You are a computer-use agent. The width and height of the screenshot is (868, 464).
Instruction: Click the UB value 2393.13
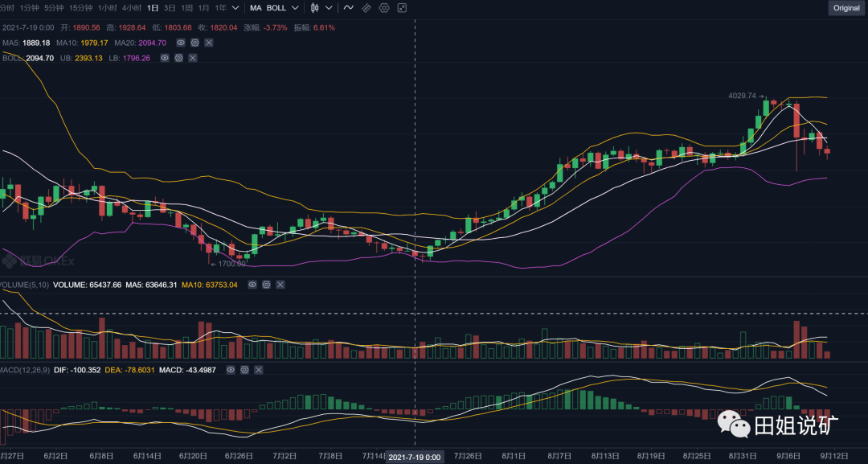tap(88, 58)
